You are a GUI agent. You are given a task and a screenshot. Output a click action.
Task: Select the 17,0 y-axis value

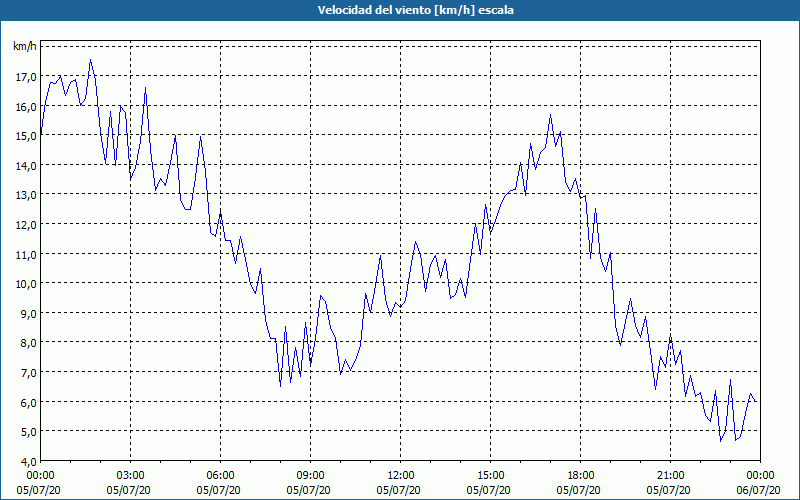(x=26, y=77)
